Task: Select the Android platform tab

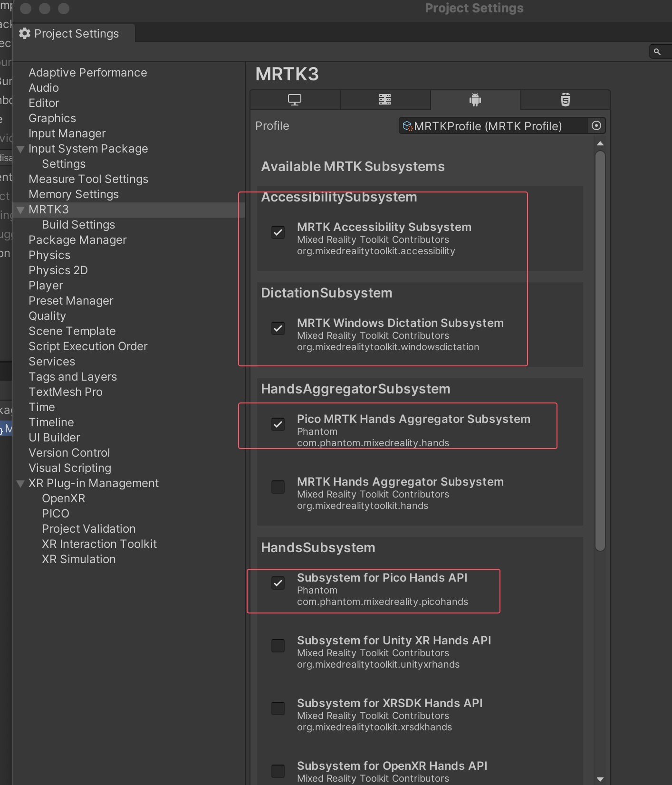Action: (x=475, y=100)
